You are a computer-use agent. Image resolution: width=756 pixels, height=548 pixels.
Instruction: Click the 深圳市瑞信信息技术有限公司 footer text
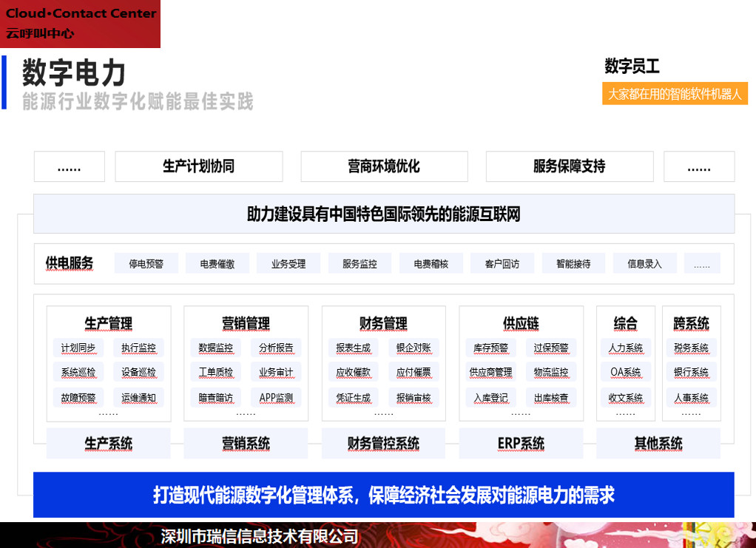click(x=260, y=536)
